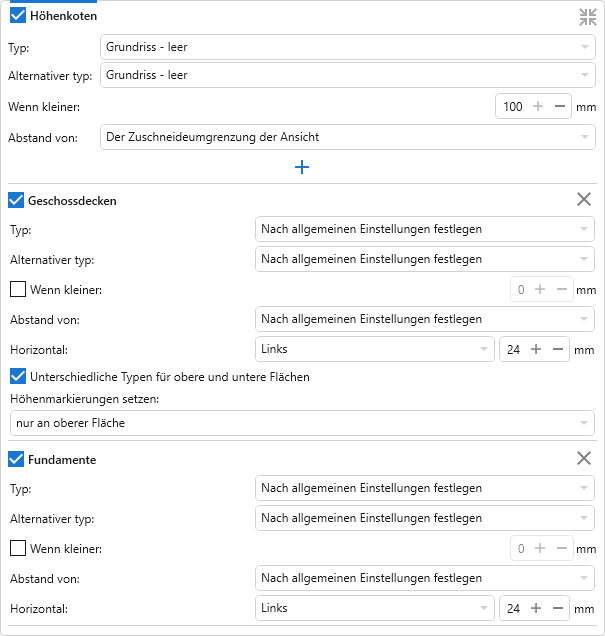
Task: Uncheck the Höhenkoten checkbox
Action: coord(17,16)
